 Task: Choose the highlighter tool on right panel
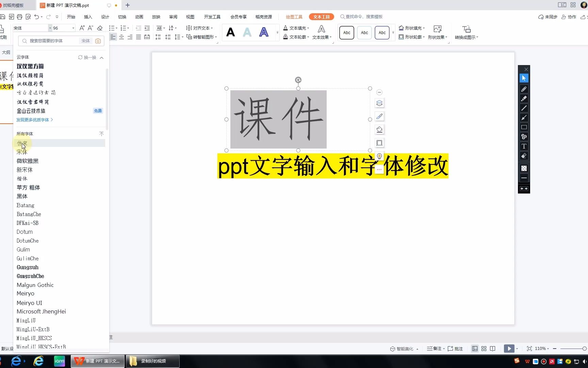coord(524,98)
